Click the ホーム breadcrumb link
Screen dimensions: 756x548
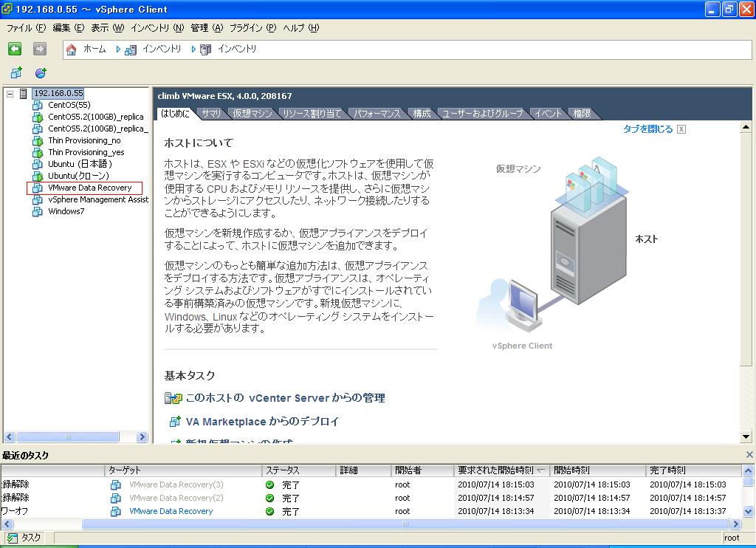tap(94, 49)
